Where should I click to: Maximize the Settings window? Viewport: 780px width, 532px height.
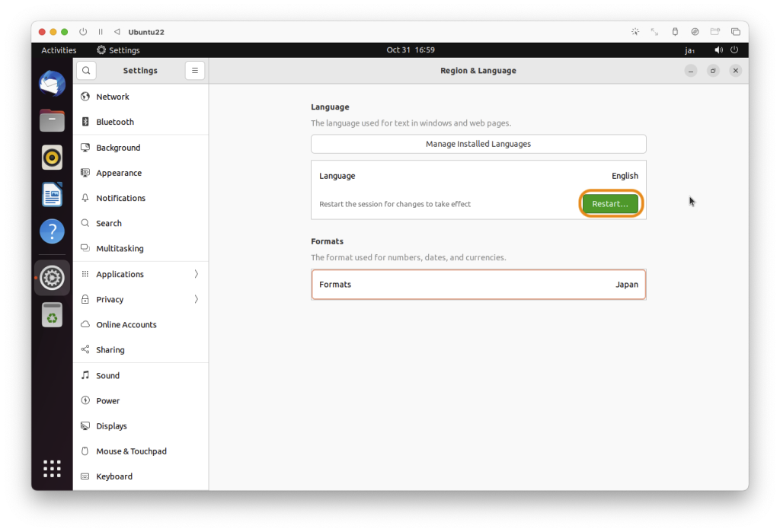pos(713,71)
